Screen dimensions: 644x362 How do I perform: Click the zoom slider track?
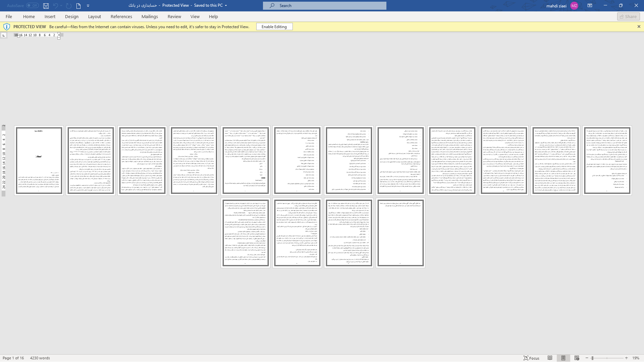607,358
